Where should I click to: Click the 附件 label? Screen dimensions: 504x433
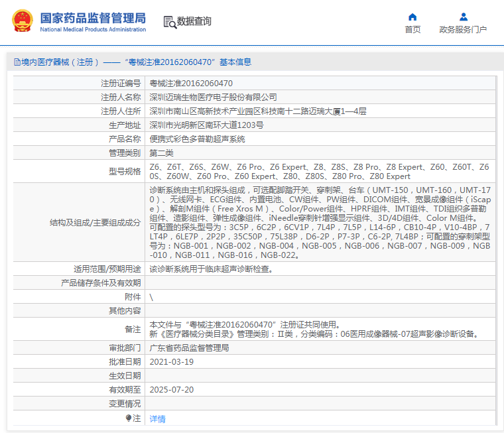click(133, 296)
